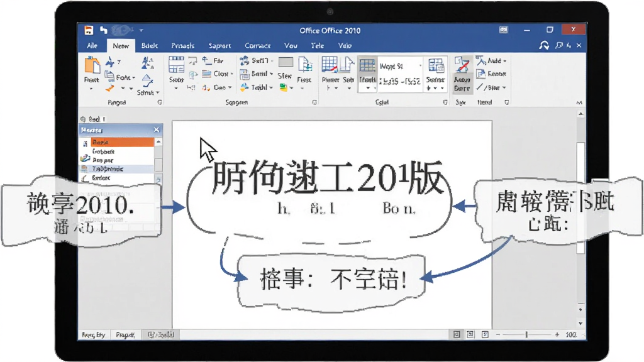Viewport: 644px width, 362px height.
Task: Click the help headset icon in ribbon bar
Action: (544, 45)
